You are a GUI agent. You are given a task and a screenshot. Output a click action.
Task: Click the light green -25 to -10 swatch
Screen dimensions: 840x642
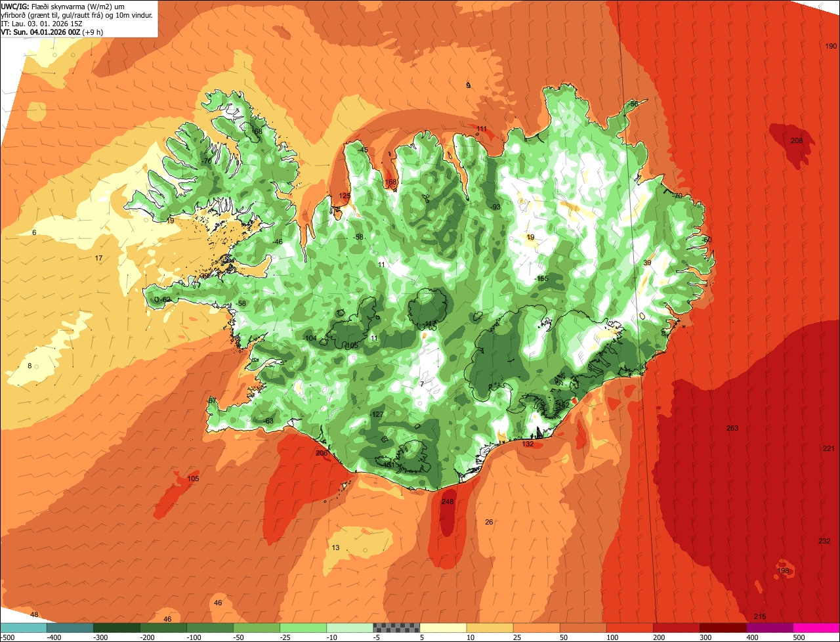[303, 628]
